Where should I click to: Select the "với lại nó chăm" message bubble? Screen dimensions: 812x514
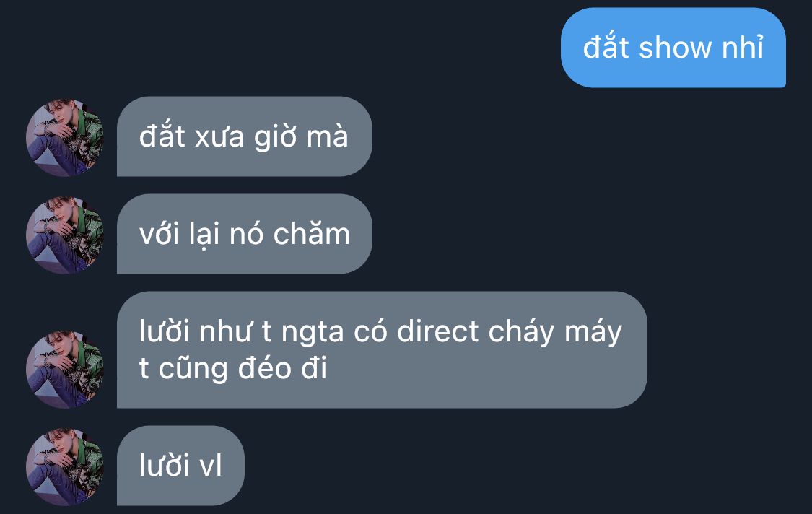pos(245,234)
